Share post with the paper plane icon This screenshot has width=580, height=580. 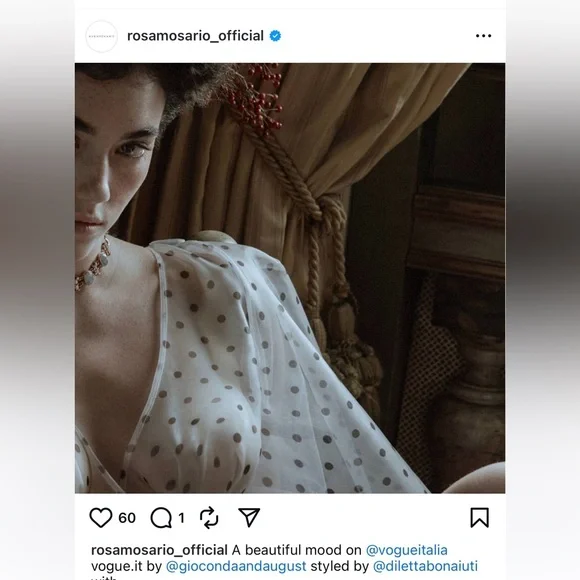click(249, 517)
